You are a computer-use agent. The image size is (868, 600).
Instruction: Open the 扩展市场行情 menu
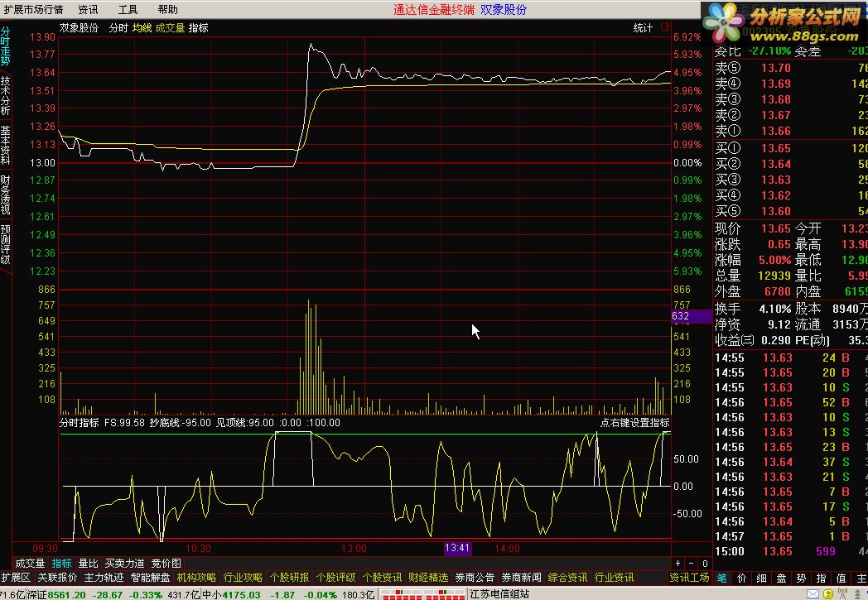[33, 9]
